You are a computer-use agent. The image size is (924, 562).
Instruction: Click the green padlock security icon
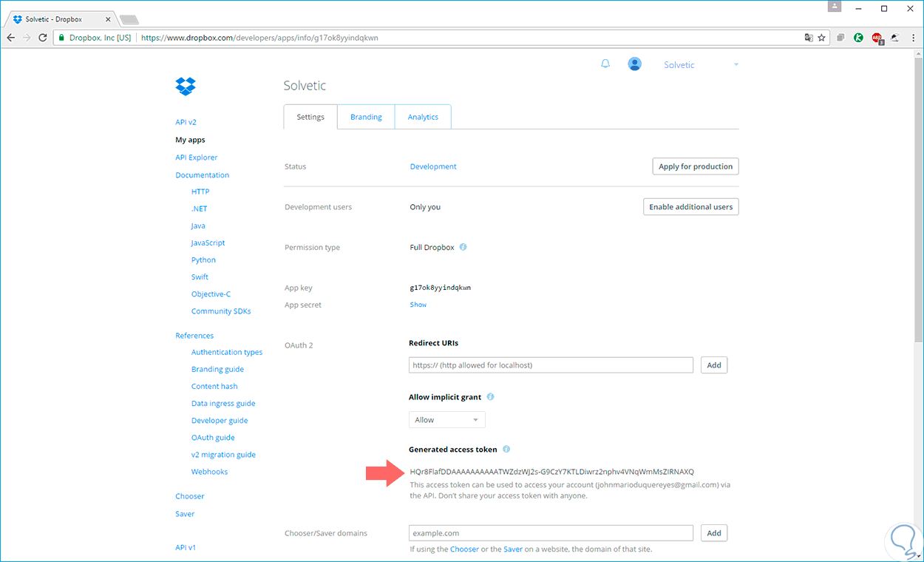click(61, 37)
